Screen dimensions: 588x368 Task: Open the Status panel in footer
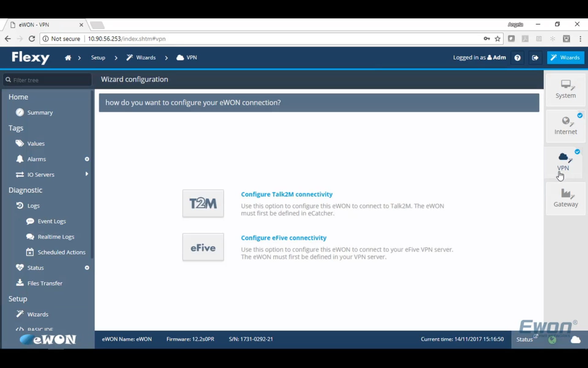(x=525, y=339)
